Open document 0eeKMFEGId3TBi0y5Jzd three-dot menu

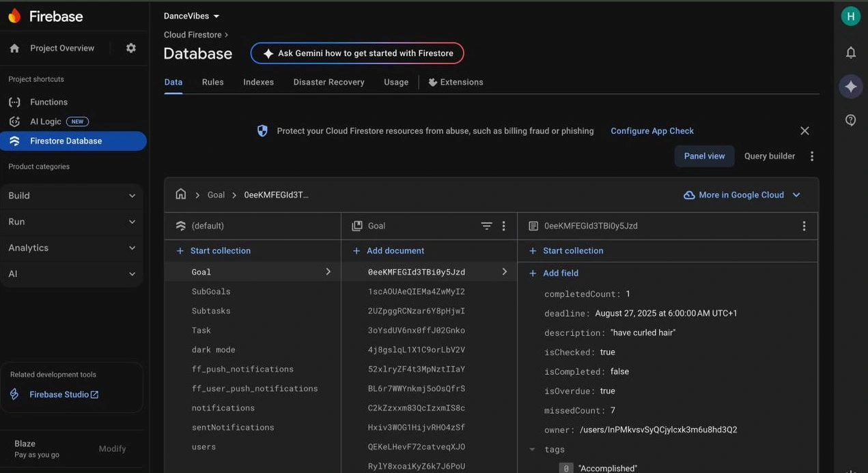804,226
